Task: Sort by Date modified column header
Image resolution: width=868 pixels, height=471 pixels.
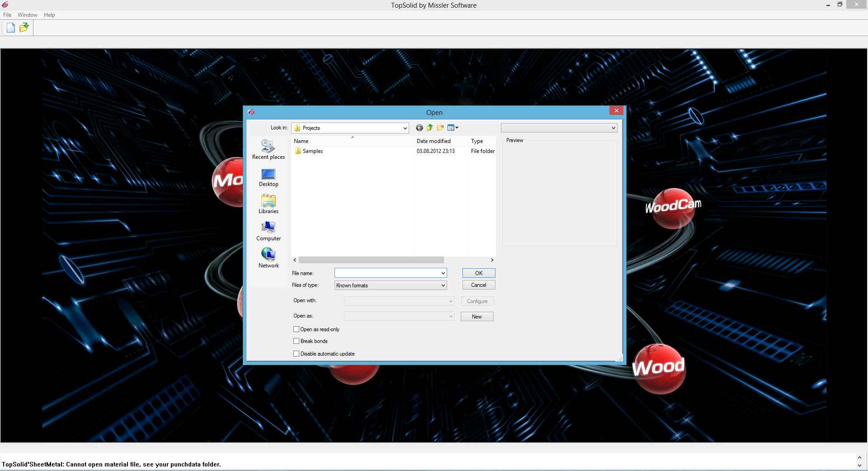Action: click(x=441, y=141)
